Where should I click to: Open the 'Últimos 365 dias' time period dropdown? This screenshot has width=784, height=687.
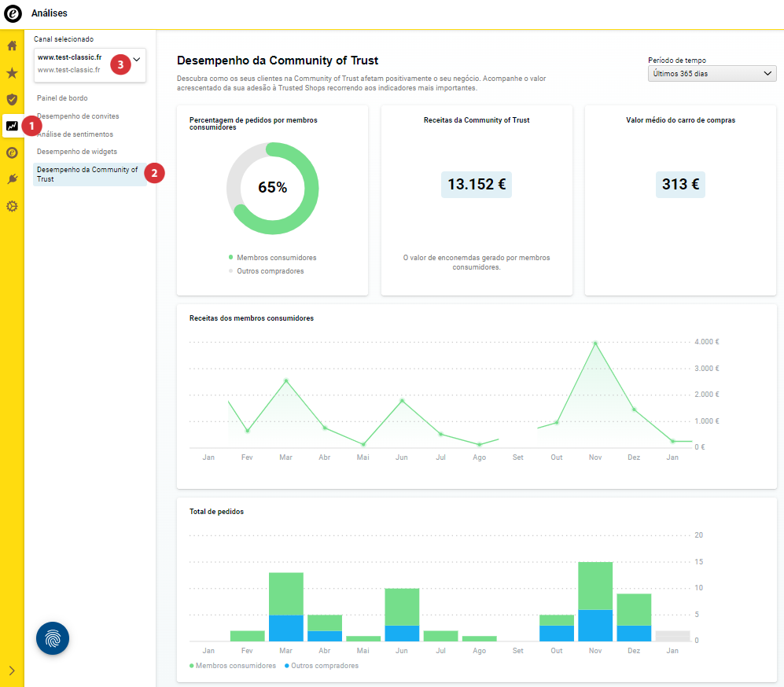point(712,74)
